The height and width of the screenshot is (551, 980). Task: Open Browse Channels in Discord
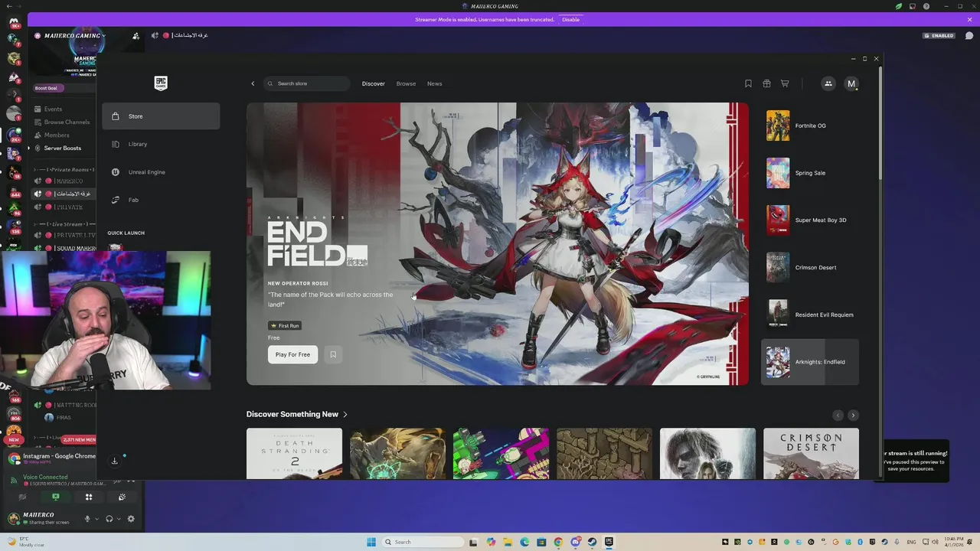[x=63, y=122]
